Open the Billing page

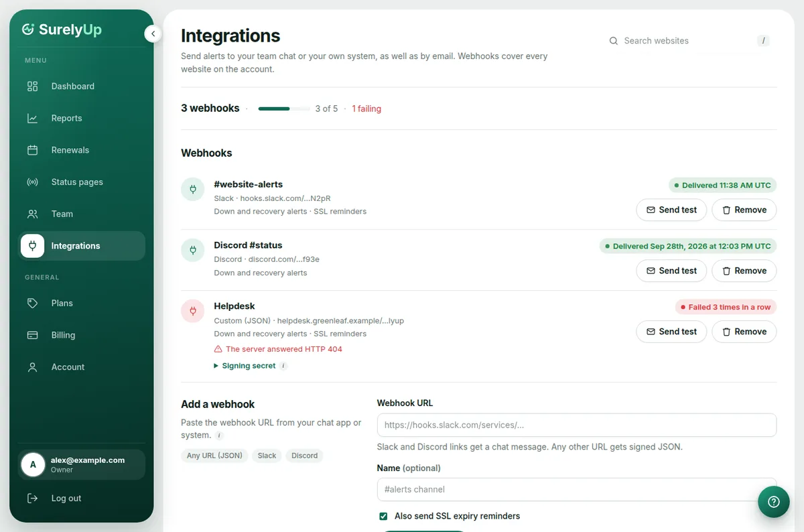[82, 335]
